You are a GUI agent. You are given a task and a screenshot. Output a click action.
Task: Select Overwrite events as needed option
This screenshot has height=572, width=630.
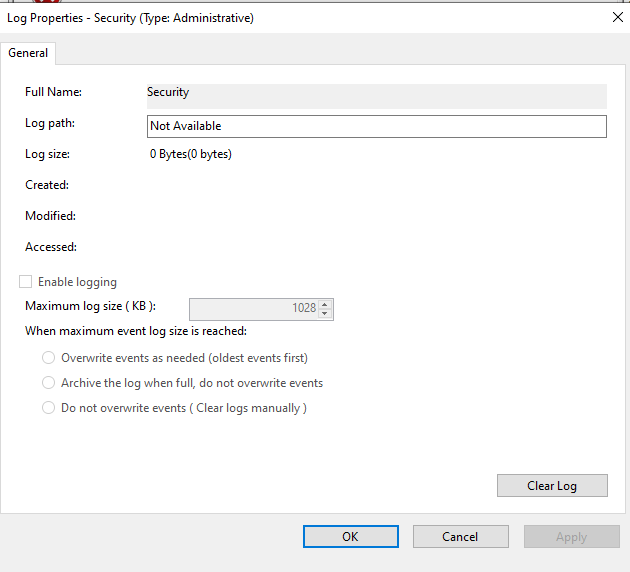point(48,358)
